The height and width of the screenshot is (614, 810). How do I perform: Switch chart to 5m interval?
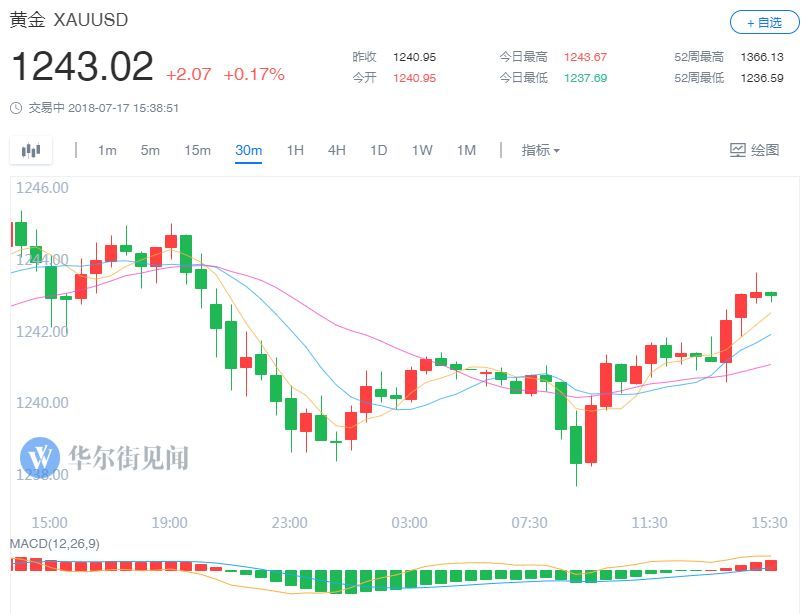click(x=150, y=150)
